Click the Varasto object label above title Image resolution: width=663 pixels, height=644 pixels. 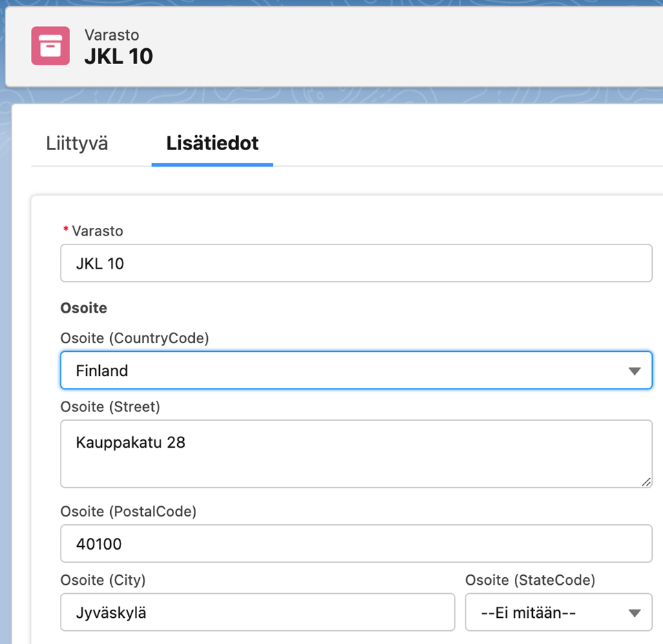112,34
